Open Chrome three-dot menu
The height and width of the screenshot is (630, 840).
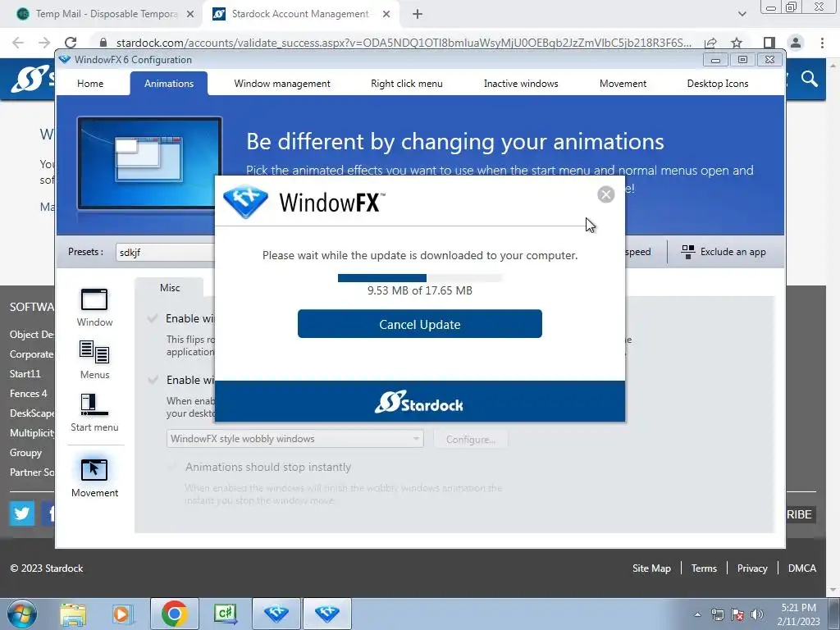(822, 43)
